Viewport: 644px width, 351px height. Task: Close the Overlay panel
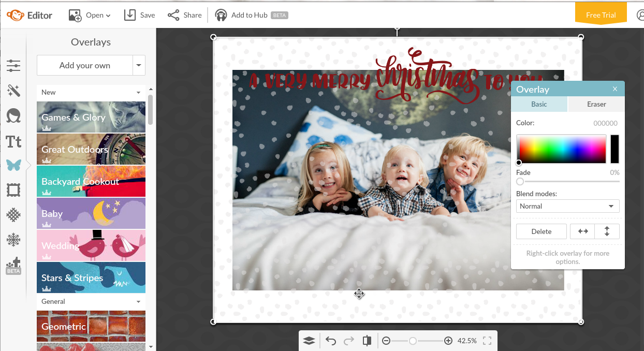pyautogui.click(x=615, y=89)
